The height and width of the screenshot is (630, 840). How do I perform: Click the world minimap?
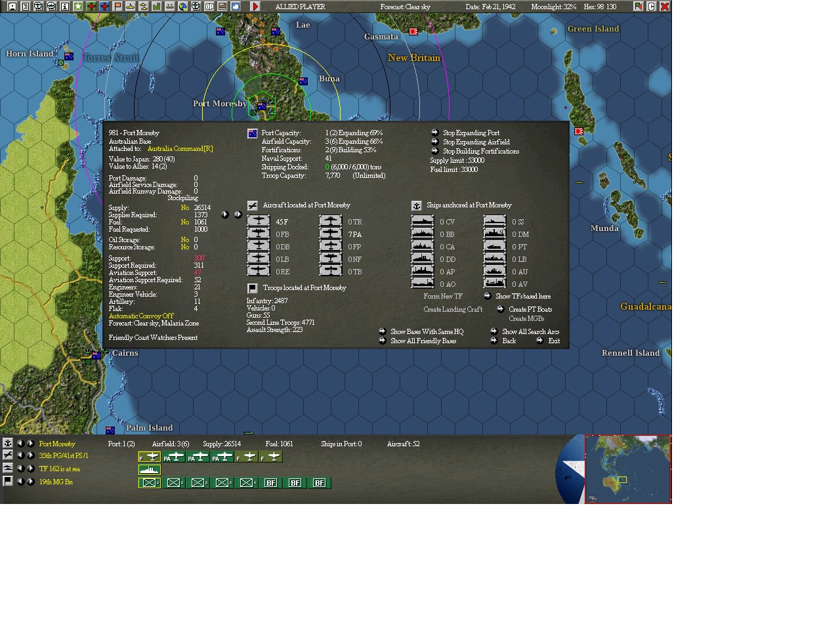tap(627, 469)
